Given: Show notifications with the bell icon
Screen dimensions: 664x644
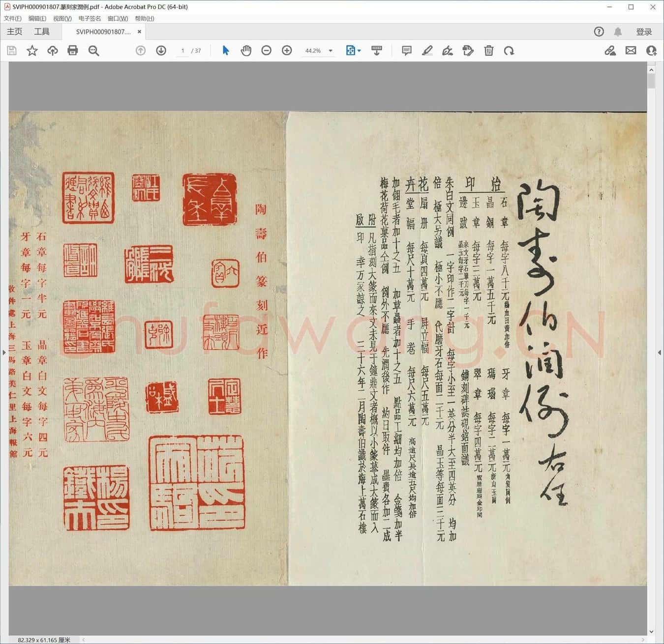Looking at the screenshot, I should pos(618,32).
